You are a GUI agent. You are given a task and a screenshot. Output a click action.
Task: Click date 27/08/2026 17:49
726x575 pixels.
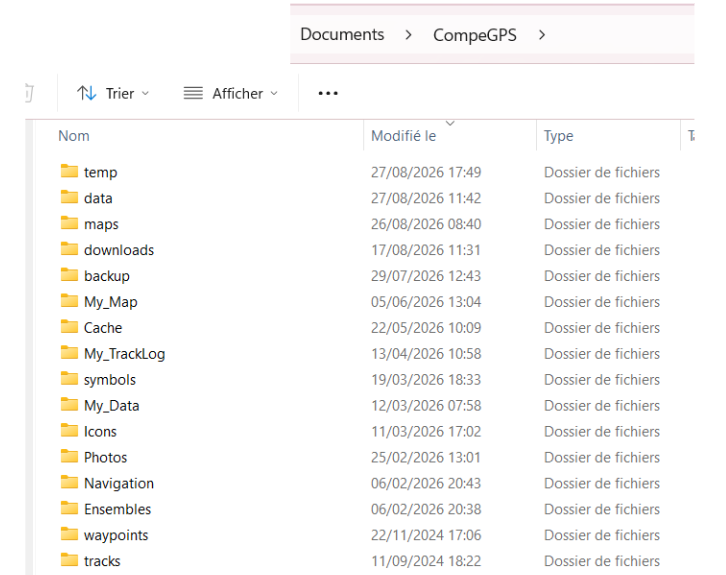pos(426,172)
